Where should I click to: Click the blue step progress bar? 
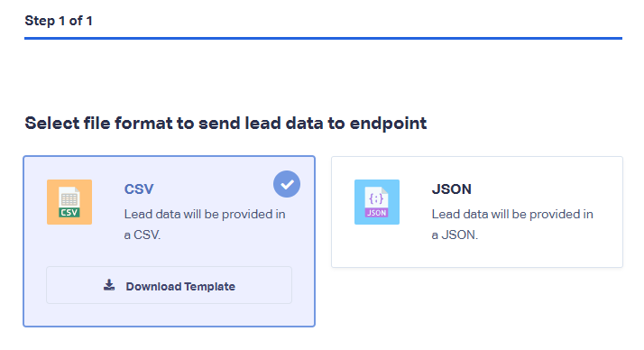(x=323, y=38)
